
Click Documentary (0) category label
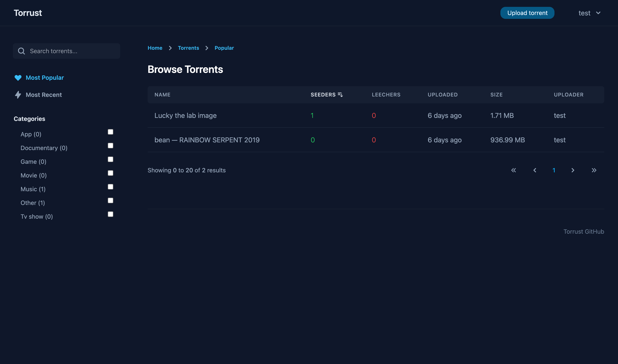(44, 148)
